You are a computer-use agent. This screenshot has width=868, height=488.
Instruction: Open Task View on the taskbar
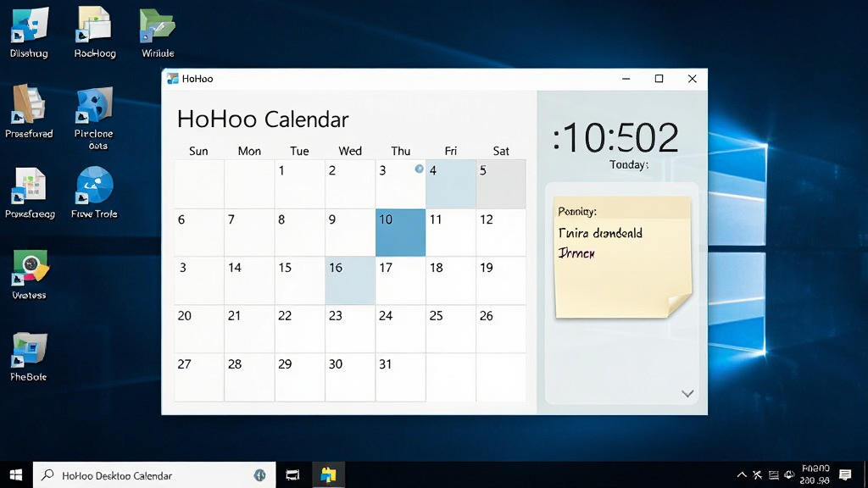pos(292,474)
